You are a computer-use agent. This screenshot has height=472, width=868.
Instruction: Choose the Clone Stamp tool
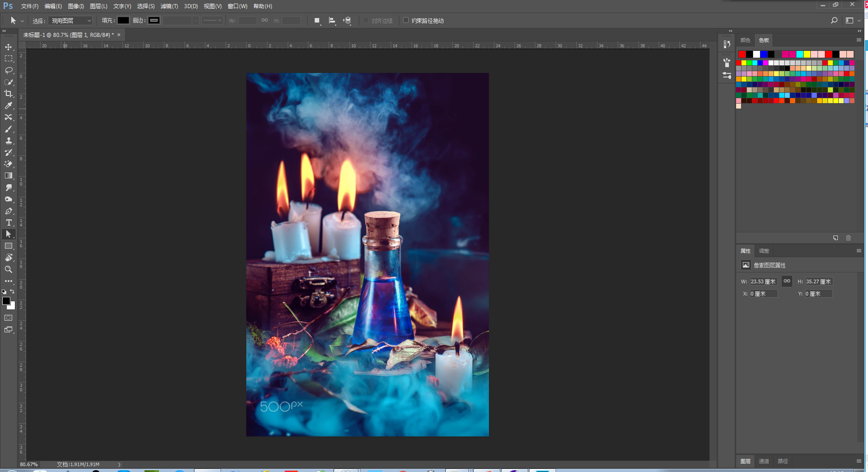point(9,141)
